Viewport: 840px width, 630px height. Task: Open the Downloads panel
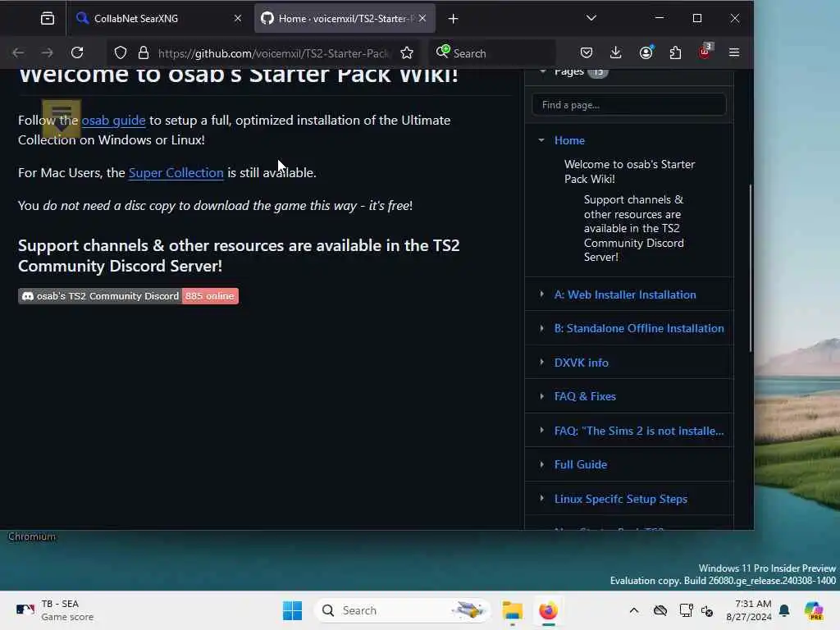(616, 52)
